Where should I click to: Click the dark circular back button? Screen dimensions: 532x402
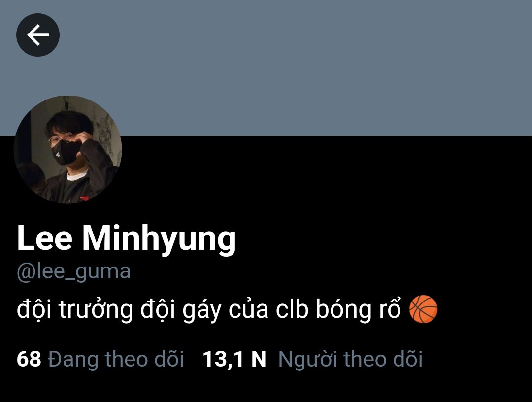[x=37, y=35]
